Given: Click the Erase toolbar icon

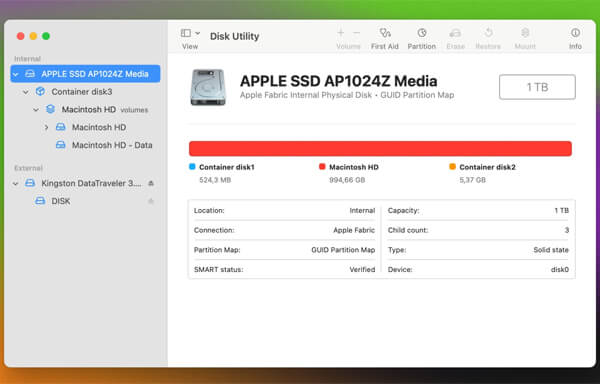Looking at the screenshot, I should [455, 33].
